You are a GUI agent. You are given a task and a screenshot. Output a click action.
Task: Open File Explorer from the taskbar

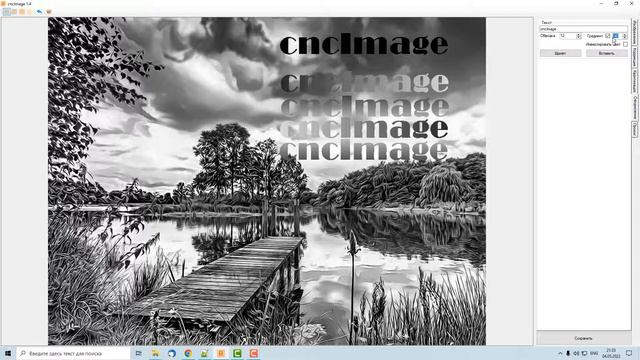pyautogui.click(x=156, y=353)
